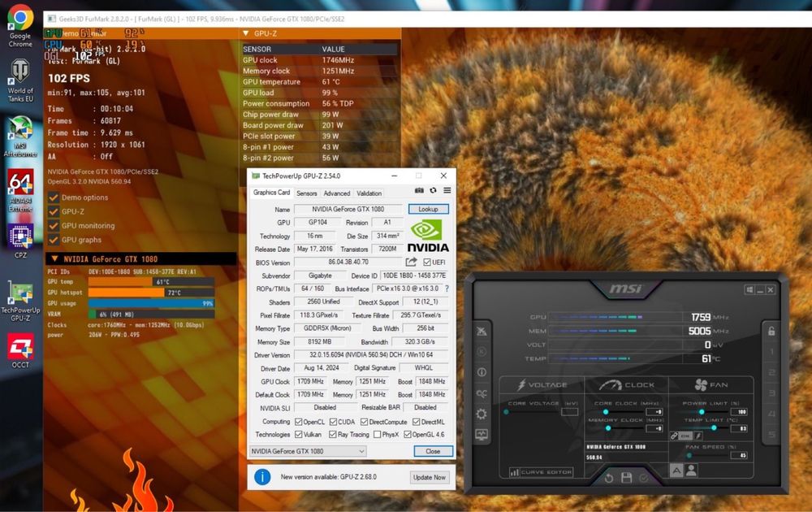Collapse the GPU-Z sensor panel in FurMark

pyautogui.click(x=246, y=33)
